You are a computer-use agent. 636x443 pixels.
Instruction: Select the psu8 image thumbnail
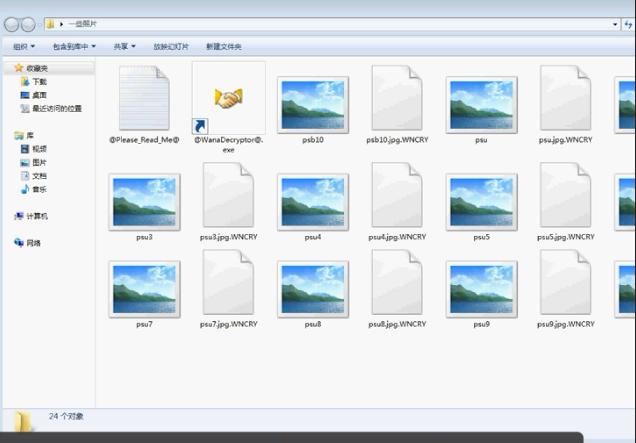[x=313, y=289]
